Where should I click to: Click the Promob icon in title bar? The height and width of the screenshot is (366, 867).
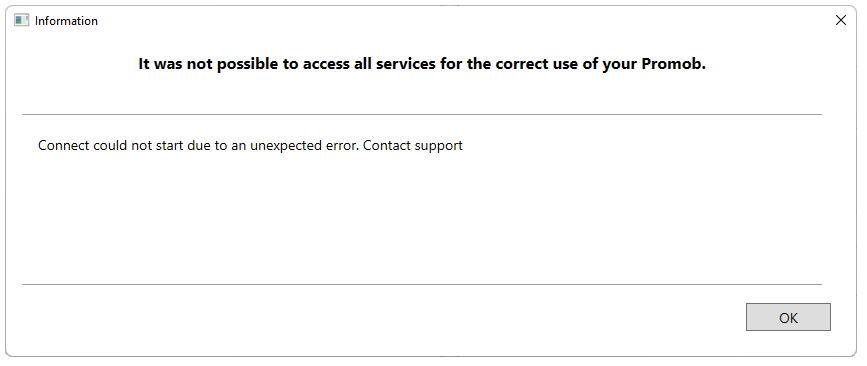tap(21, 21)
